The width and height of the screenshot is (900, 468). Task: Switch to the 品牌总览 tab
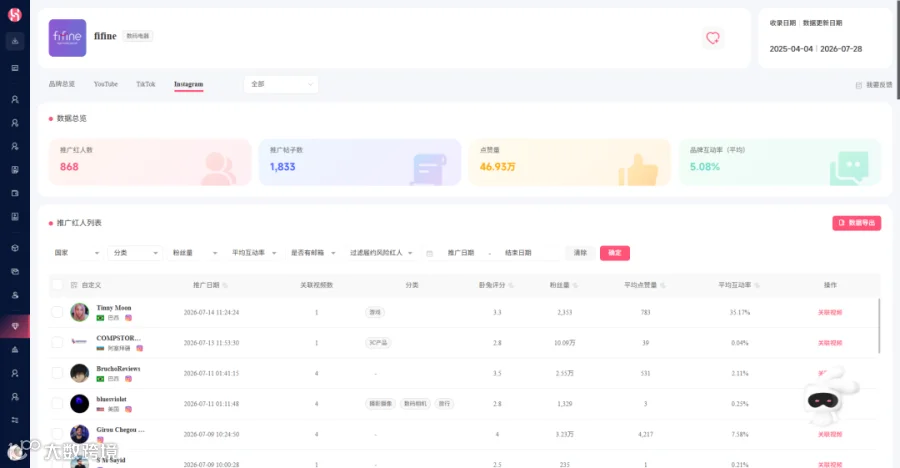(61, 84)
